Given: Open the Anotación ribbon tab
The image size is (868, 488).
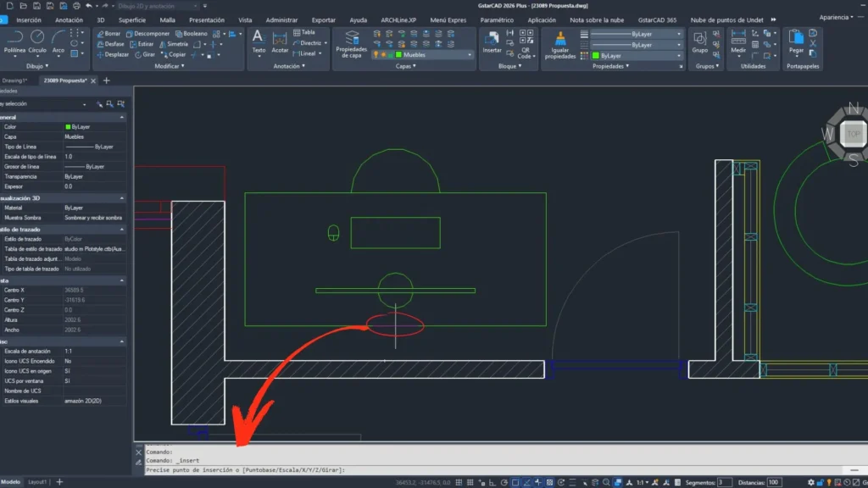Looking at the screenshot, I should [x=70, y=20].
